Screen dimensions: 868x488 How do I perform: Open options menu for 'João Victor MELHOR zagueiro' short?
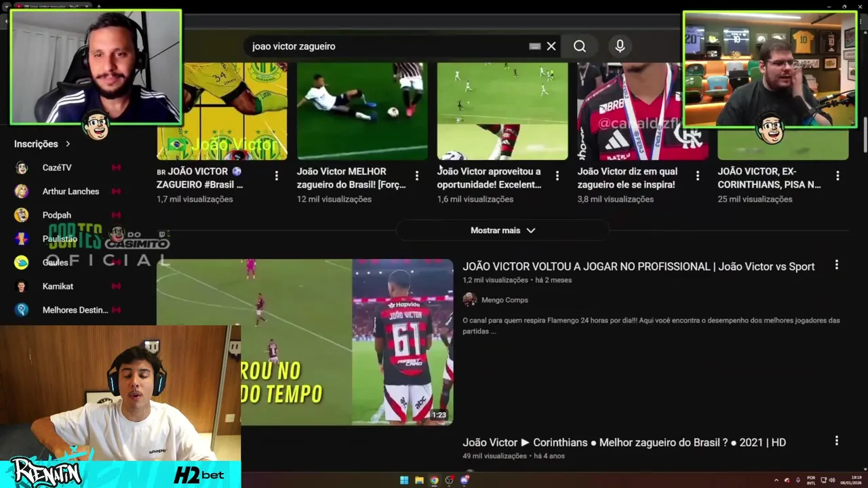tap(417, 176)
